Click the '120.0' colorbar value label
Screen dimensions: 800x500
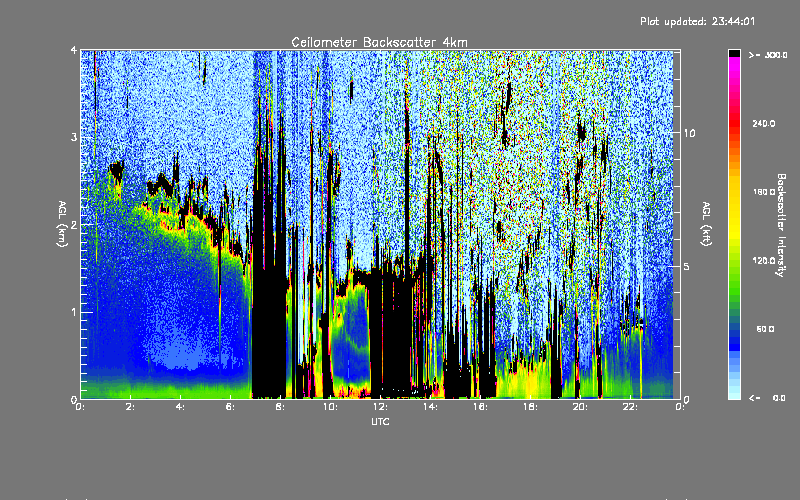coord(764,260)
